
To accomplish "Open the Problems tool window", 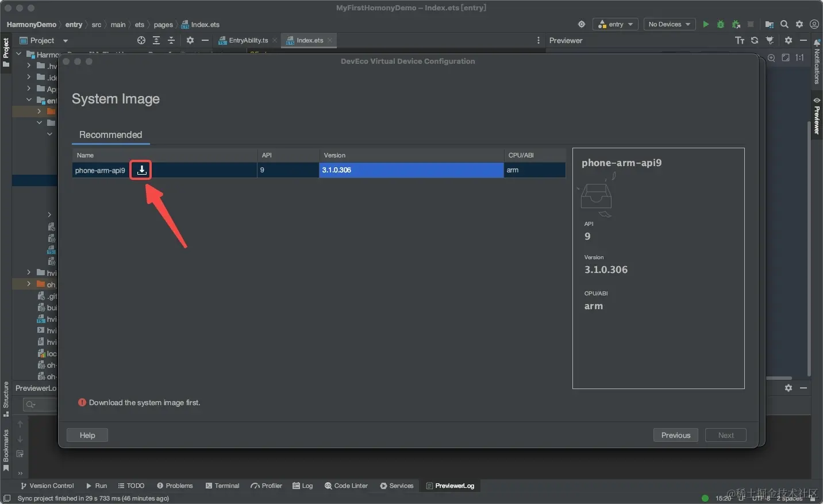I will pos(175,486).
